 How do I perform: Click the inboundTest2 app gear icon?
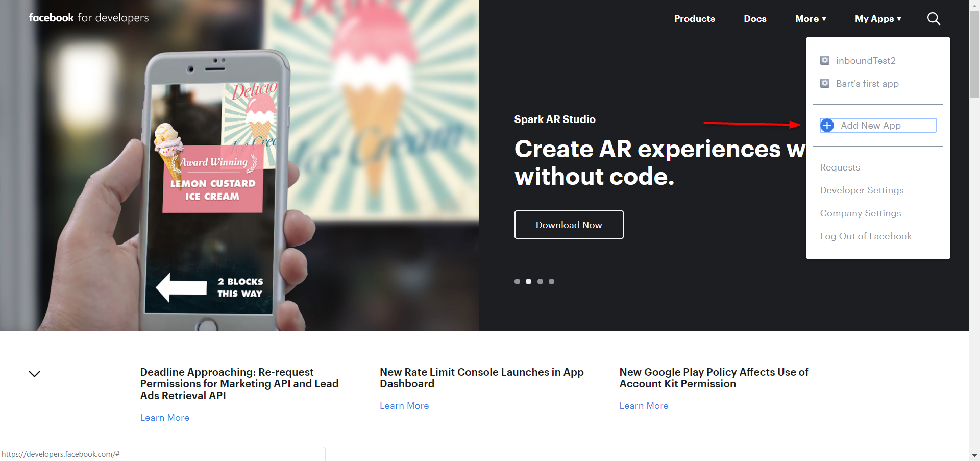click(825, 60)
